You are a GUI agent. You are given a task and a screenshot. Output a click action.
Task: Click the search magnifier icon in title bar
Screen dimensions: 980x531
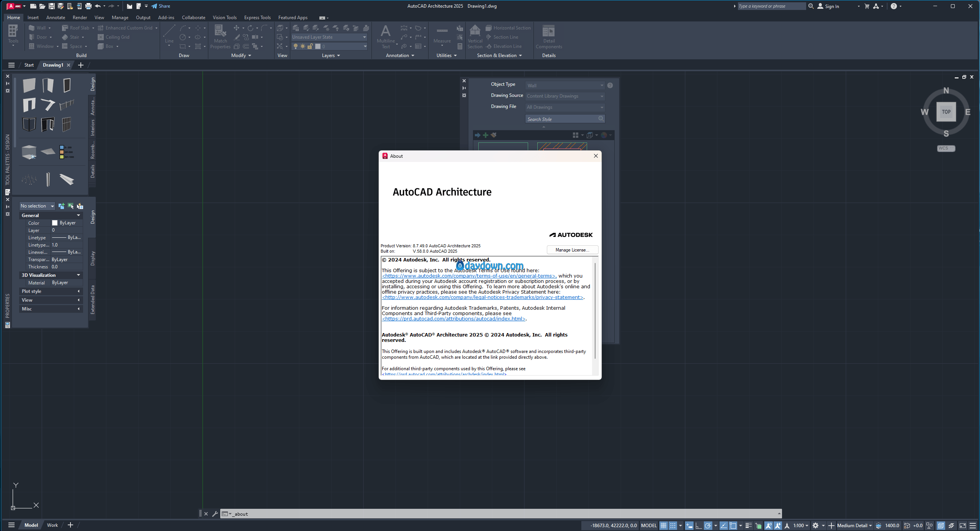point(811,6)
